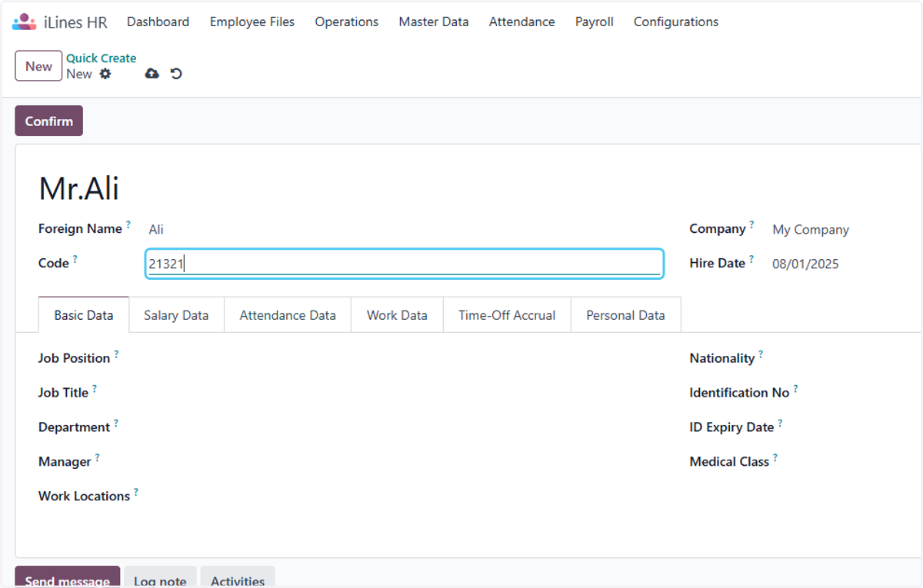Open the Attendance menu
This screenshot has height=588, width=923.
pyautogui.click(x=522, y=22)
